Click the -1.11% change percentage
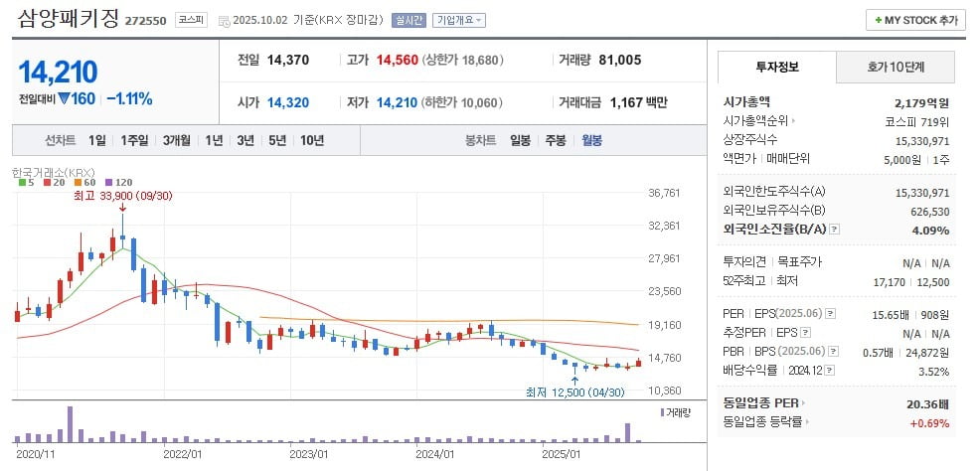This screenshot has width=980, height=471. [129, 98]
